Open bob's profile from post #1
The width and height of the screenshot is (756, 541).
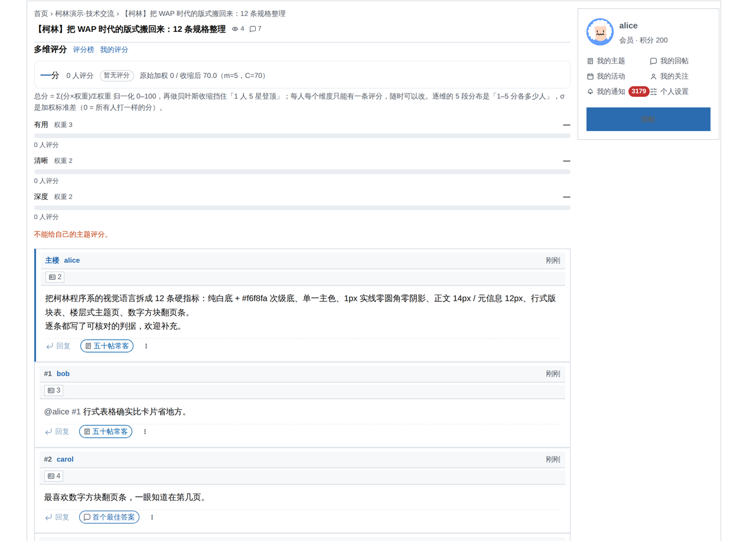pyautogui.click(x=63, y=374)
